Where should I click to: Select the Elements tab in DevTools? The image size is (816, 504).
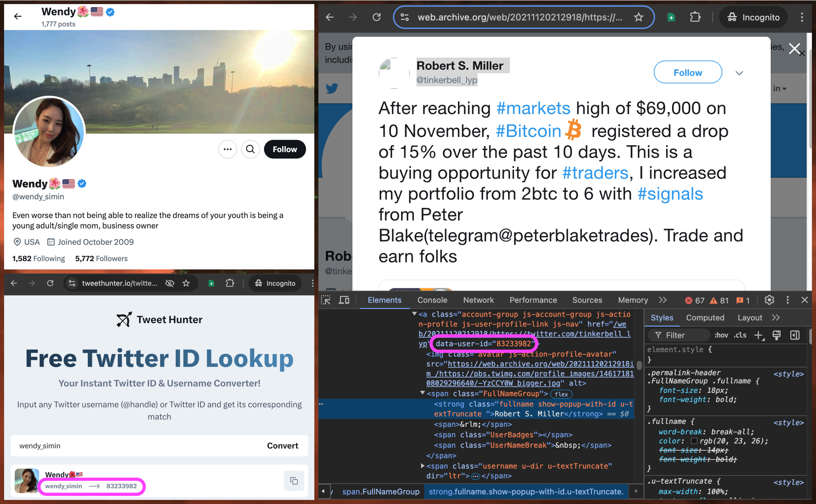tap(385, 300)
